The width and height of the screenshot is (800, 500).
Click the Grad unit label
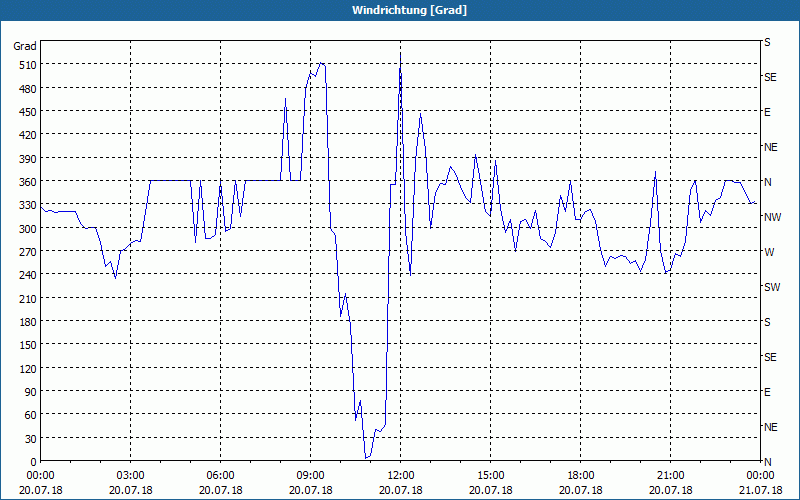[25, 46]
